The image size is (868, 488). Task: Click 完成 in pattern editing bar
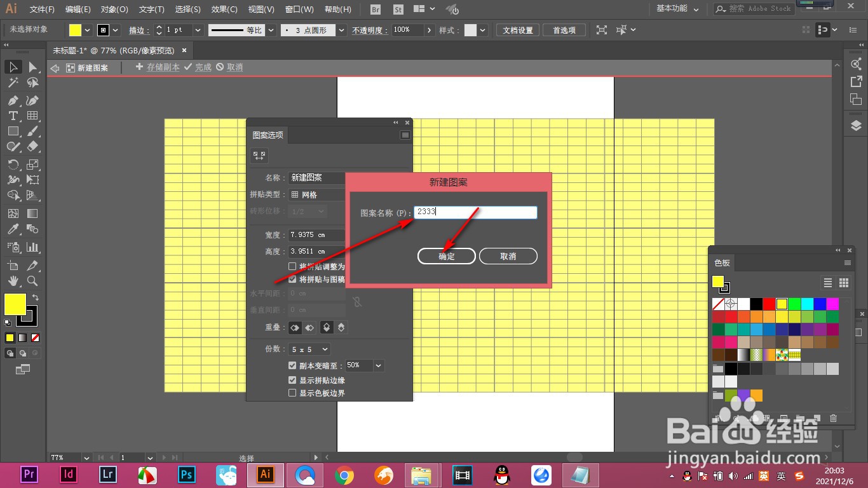tap(198, 67)
